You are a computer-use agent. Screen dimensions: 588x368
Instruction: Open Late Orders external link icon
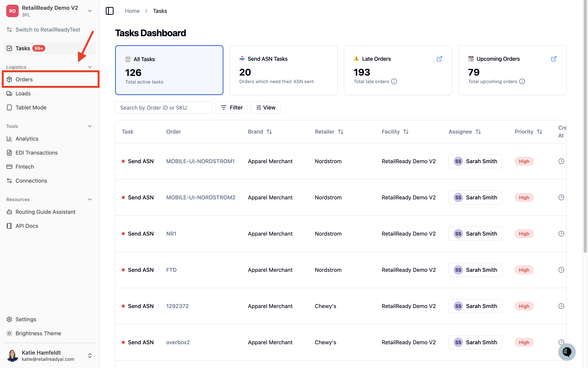coord(439,59)
